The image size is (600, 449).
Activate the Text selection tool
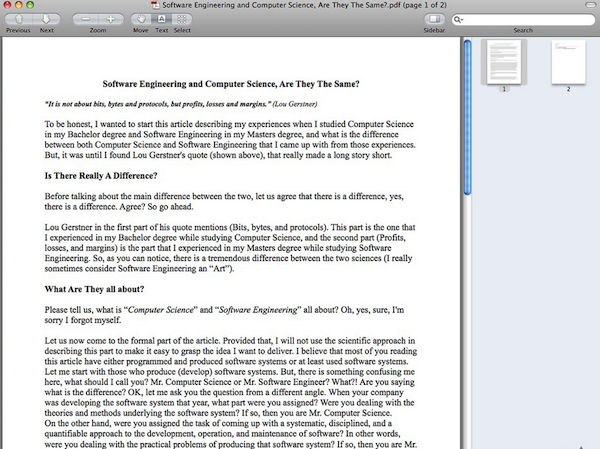coord(161,19)
